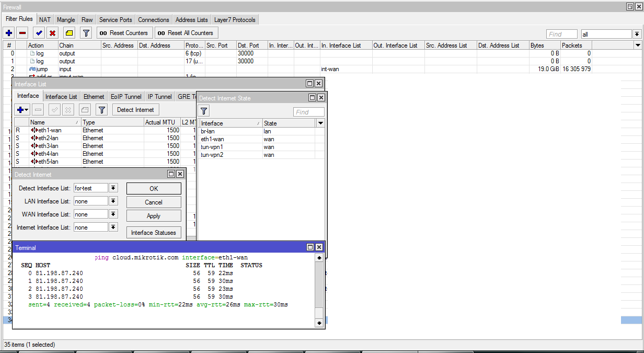Maximize the Terminal window
Viewport: 644px width, 353px height.
[x=309, y=247]
